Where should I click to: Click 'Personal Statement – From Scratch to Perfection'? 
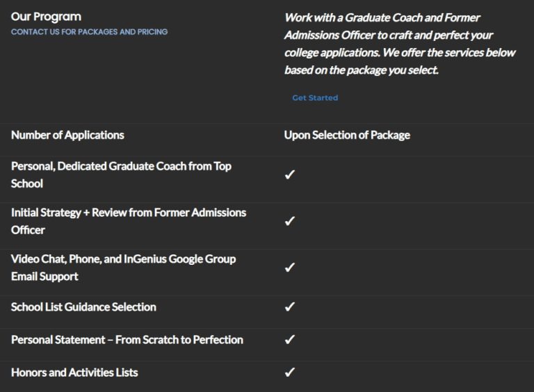tap(127, 340)
